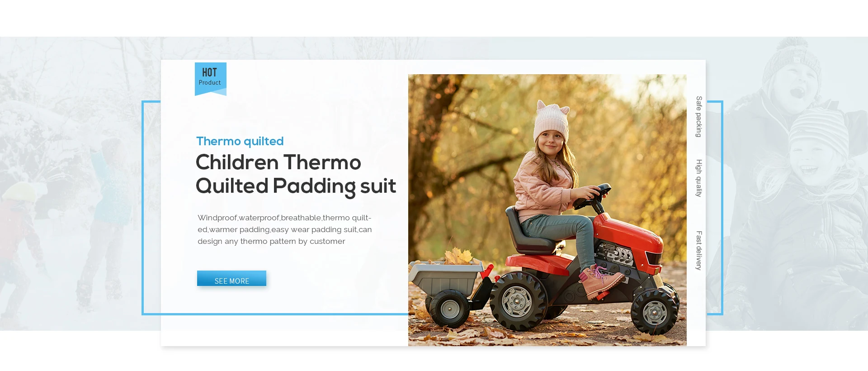Open the SEE MORE button
The height and width of the screenshot is (371, 868).
pos(231,278)
